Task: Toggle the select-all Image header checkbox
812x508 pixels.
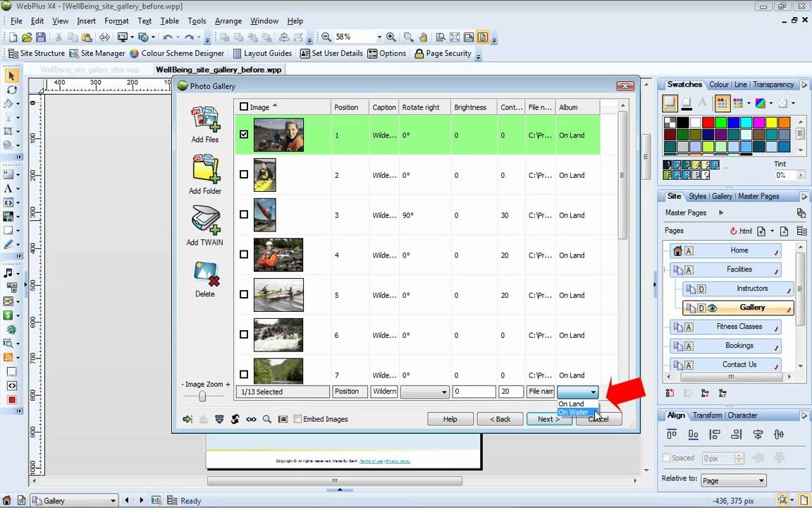Action: [x=244, y=107]
